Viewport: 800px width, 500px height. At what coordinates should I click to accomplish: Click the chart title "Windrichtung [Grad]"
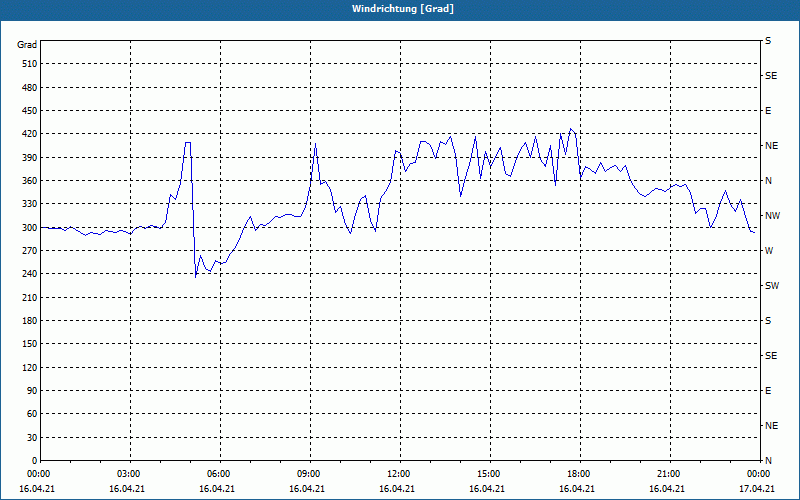[403, 9]
